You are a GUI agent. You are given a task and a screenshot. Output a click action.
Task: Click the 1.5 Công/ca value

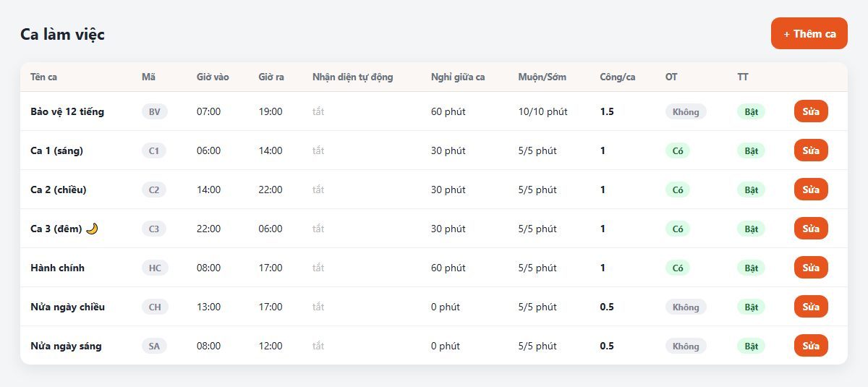pos(607,111)
